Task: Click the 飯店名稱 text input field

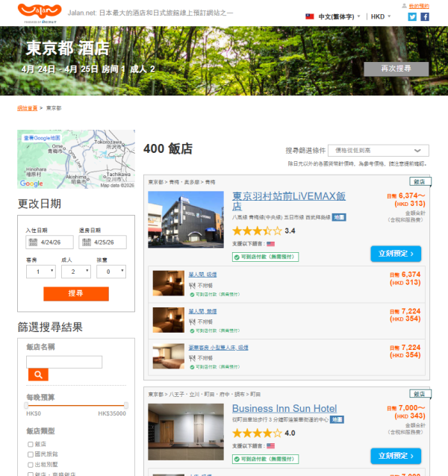Action: 64,362
